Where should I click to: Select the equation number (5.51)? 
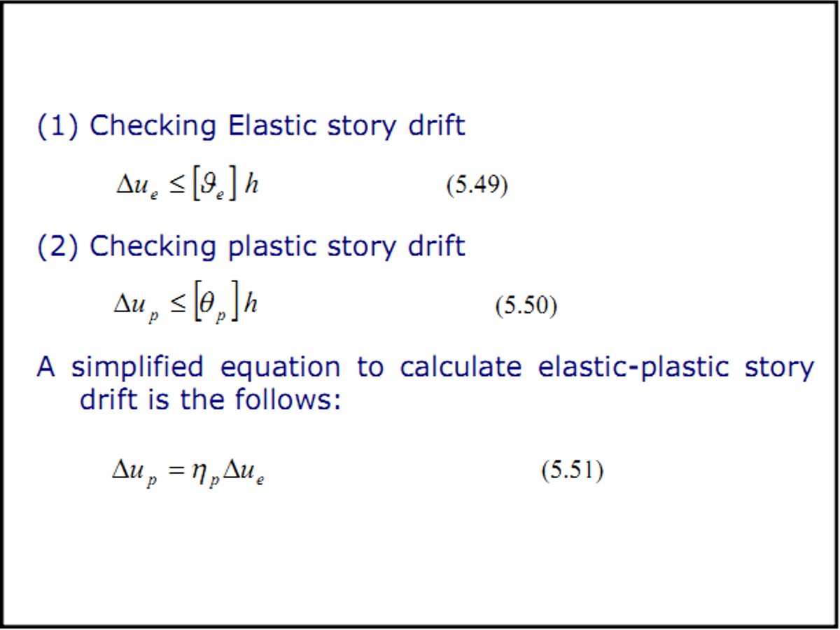(572, 470)
